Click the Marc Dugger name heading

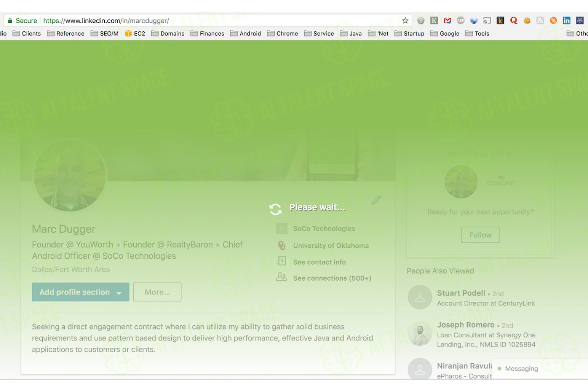click(x=64, y=229)
